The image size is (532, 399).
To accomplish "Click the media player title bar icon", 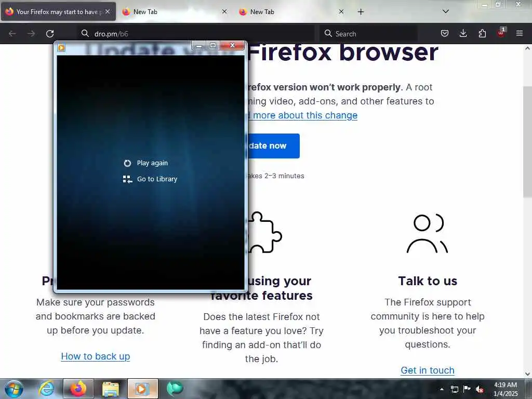I will pyautogui.click(x=61, y=48).
